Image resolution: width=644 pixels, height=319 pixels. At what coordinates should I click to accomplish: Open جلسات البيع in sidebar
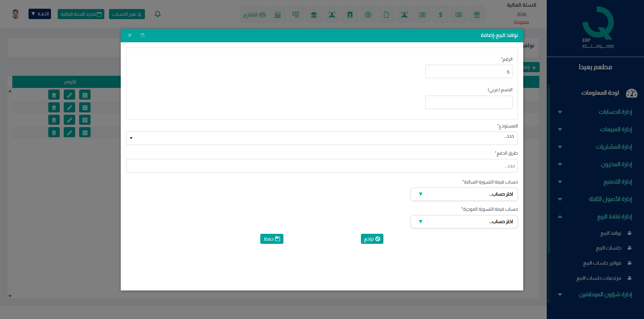608,248
